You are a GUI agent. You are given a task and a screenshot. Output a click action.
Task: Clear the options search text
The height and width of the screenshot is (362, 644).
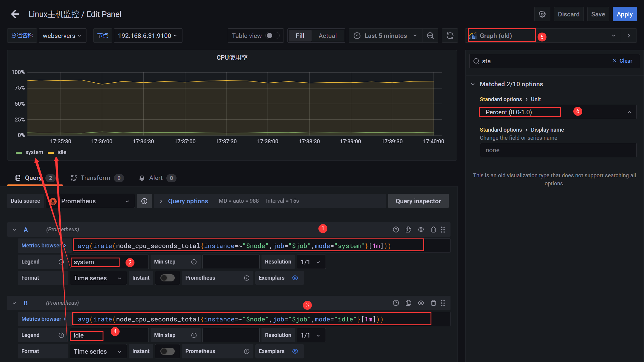(623, 61)
